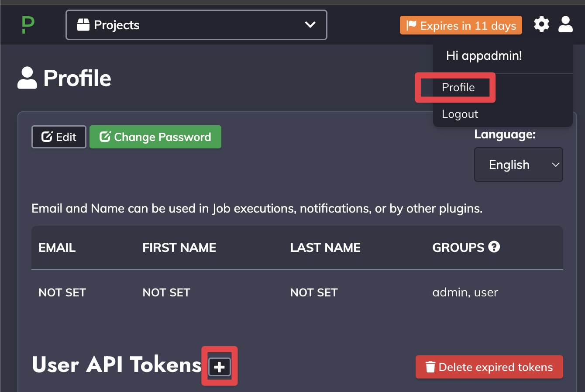Screen dimensions: 585x392
Task: Click the NOT SET value under FIRST NAME
Action: tap(166, 292)
